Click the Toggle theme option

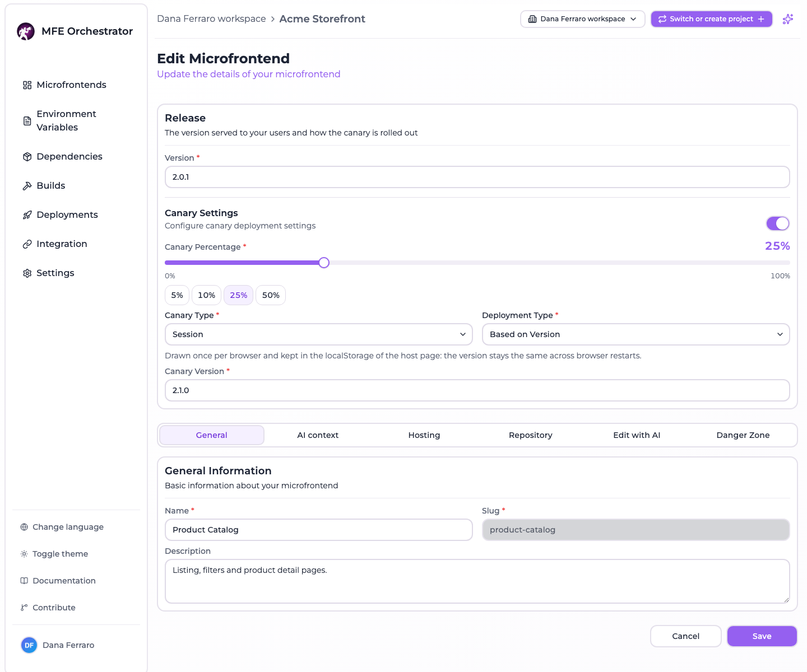pos(60,554)
